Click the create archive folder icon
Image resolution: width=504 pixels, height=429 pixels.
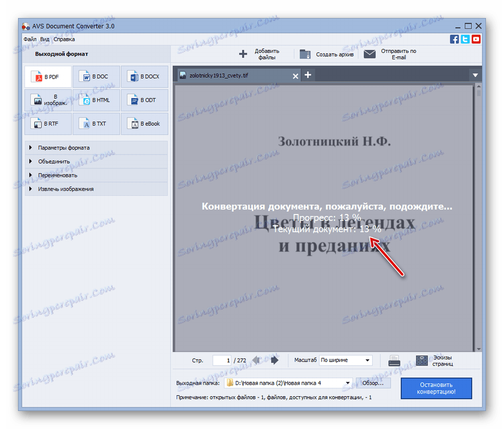coord(305,54)
